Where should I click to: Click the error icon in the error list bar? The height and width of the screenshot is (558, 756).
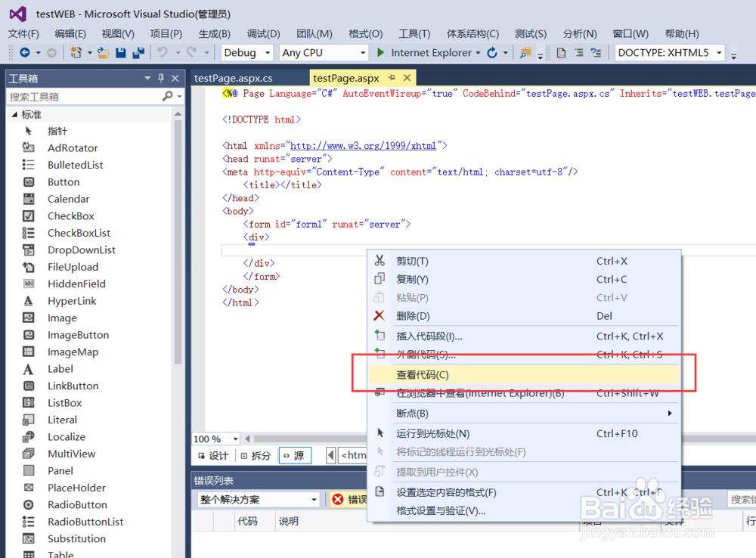[338, 498]
